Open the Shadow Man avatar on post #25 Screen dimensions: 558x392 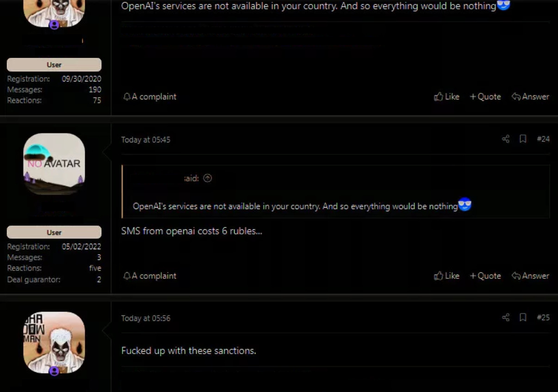pos(54,343)
